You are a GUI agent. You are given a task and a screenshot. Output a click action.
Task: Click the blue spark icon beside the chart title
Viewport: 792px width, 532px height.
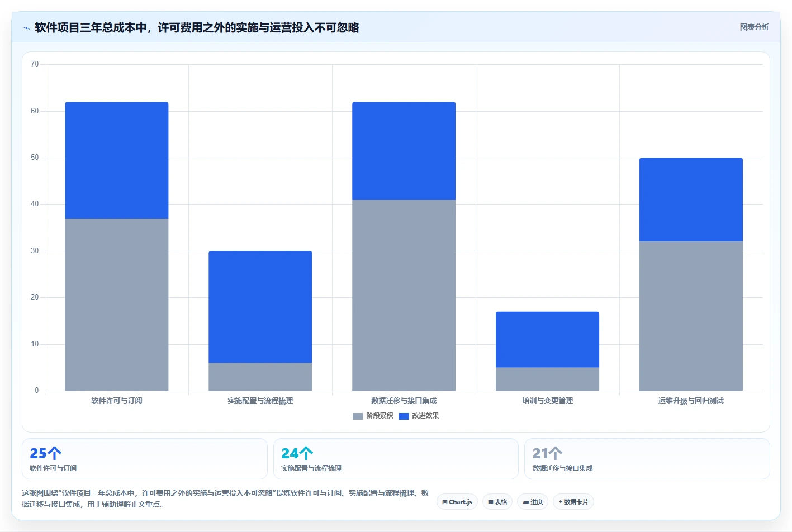[x=26, y=28]
